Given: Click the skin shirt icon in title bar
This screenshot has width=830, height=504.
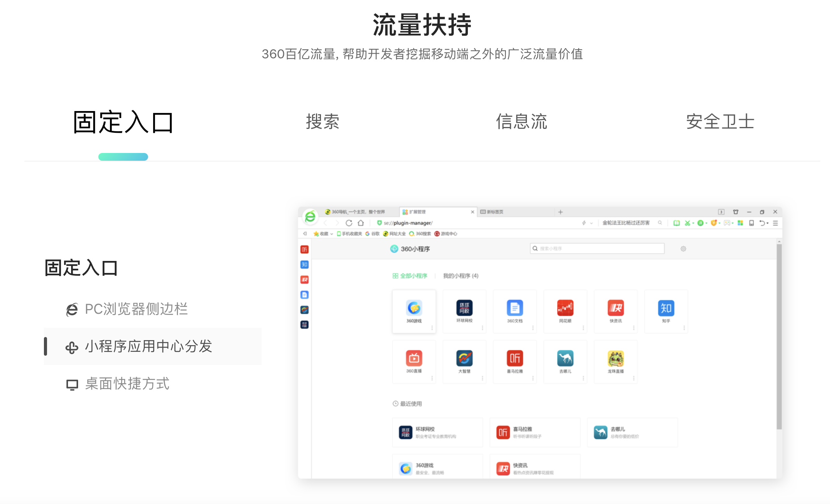Looking at the screenshot, I should pyautogui.click(x=736, y=212).
